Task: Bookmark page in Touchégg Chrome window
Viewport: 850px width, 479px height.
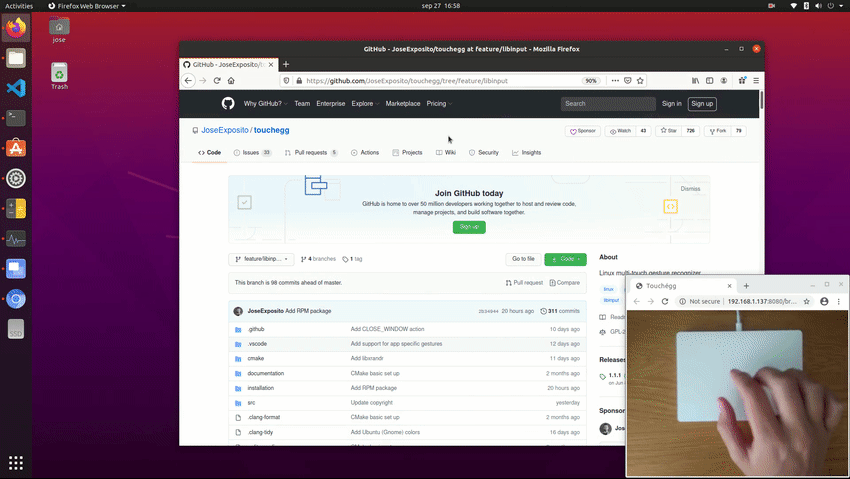Action: [x=807, y=301]
